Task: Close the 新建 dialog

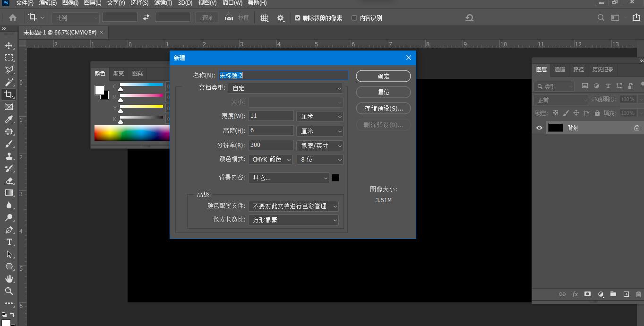Action: 409,58
